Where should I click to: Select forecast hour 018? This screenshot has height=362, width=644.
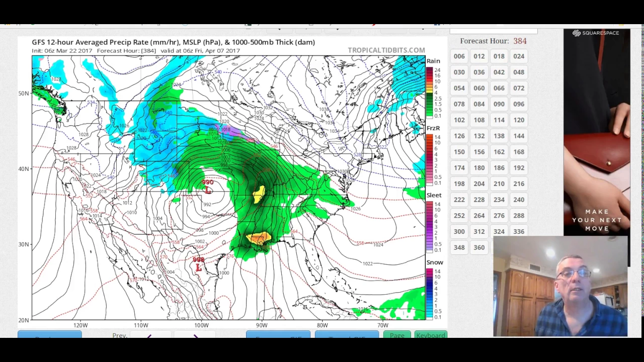coord(499,56)
